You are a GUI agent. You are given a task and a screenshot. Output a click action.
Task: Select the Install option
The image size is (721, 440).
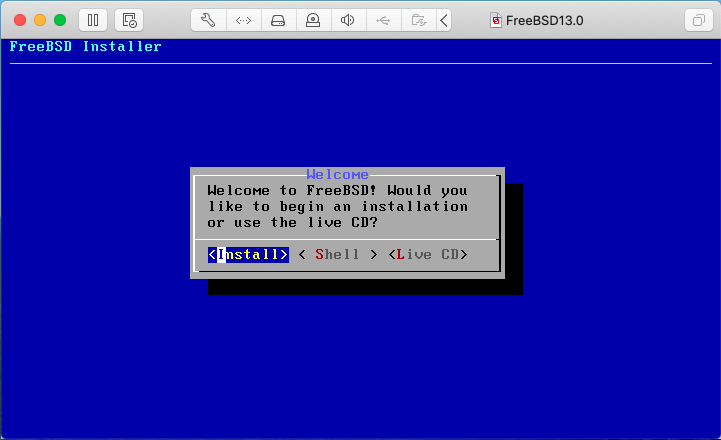[248, 255]
